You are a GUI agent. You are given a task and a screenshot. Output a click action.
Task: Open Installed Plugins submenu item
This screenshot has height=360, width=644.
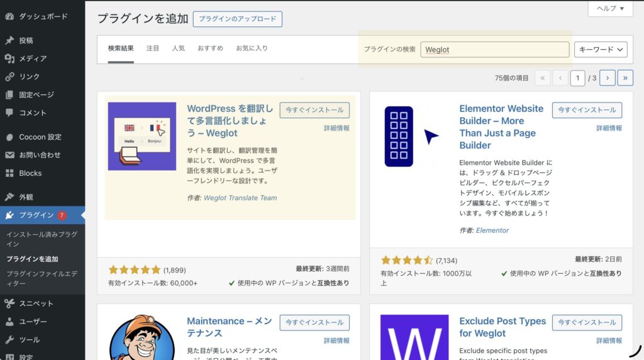(42, 239)
